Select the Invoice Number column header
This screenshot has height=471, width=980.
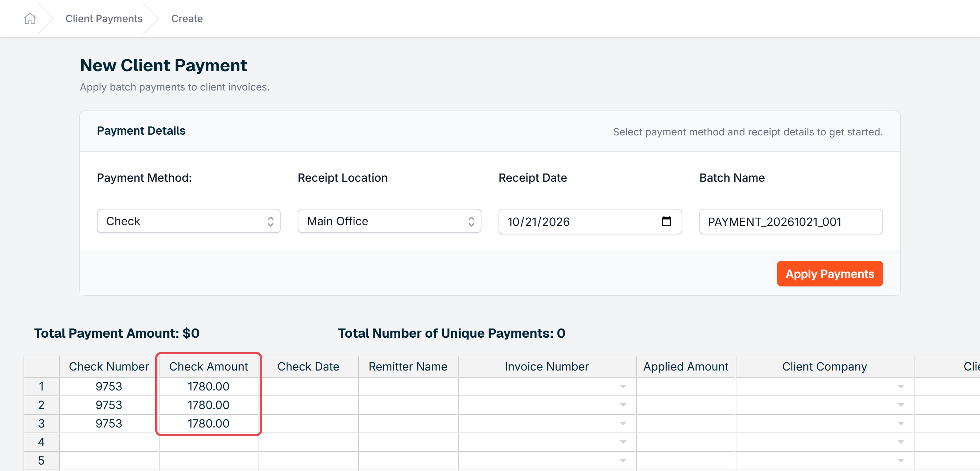(x=547, y=366)
